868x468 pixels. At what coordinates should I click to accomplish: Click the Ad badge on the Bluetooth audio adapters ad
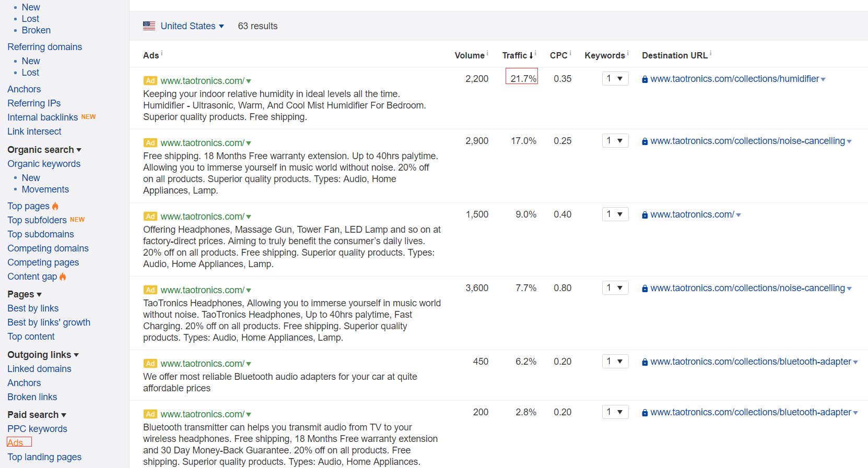point(150,364)
